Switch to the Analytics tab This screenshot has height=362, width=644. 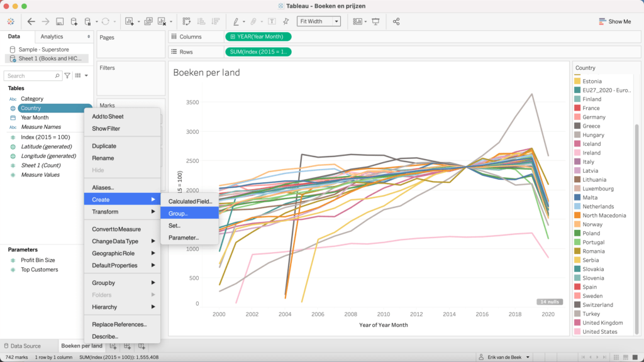click(52, 36)
